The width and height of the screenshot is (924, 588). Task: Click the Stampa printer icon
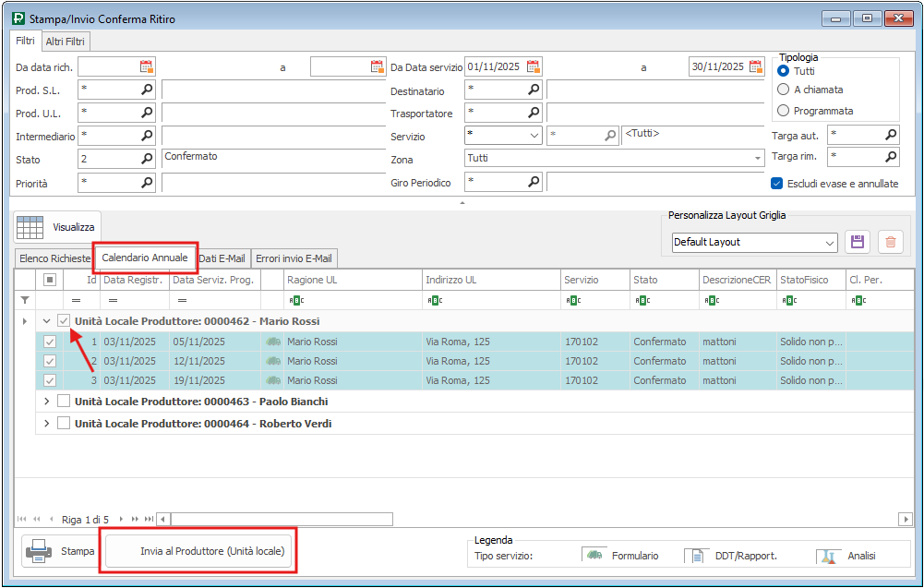(39, 552)
